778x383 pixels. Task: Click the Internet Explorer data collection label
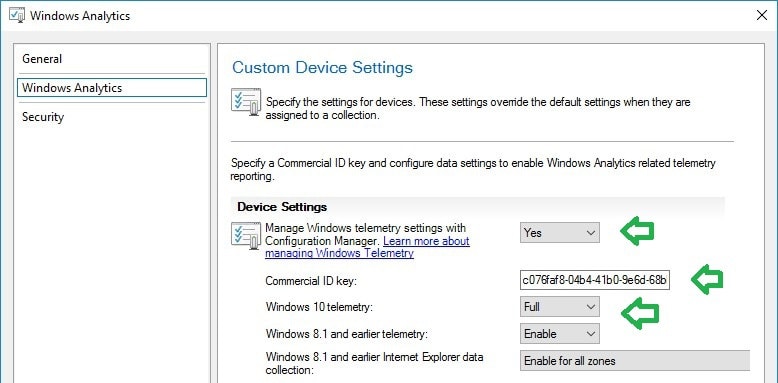pos(375,363)
